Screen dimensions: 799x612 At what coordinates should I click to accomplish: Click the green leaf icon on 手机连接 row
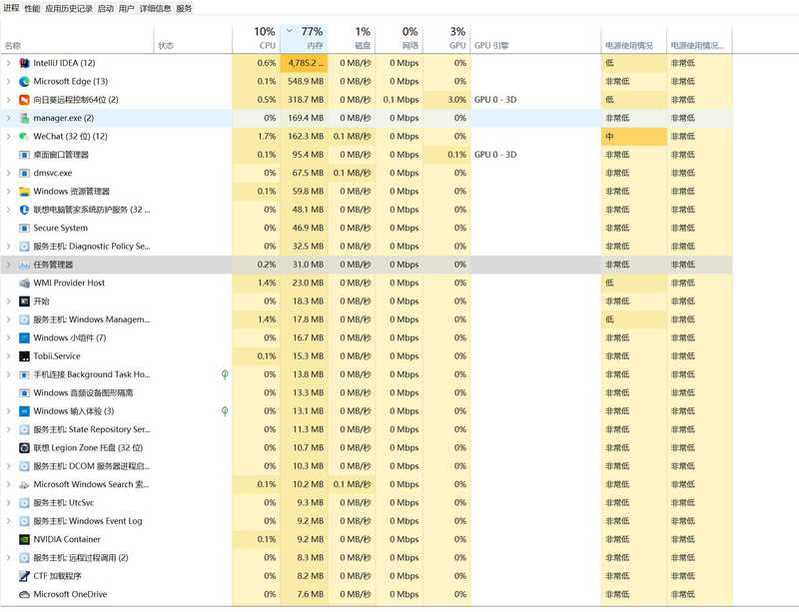pos(225,375)
